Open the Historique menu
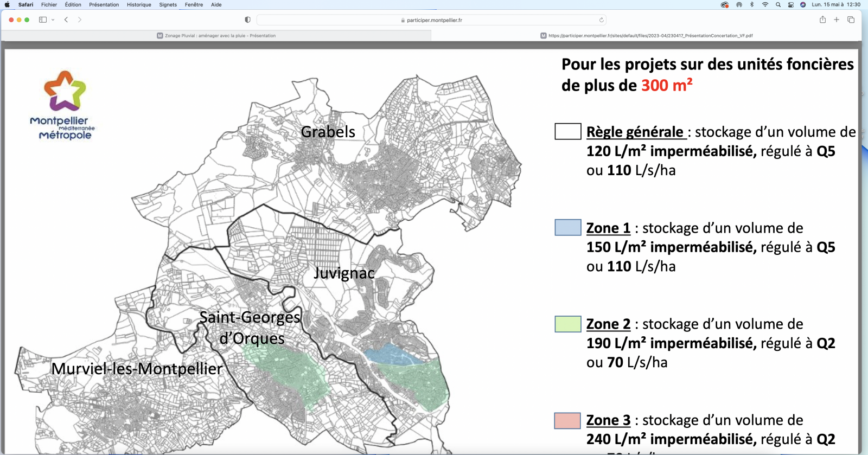 (x=139, y=5)
